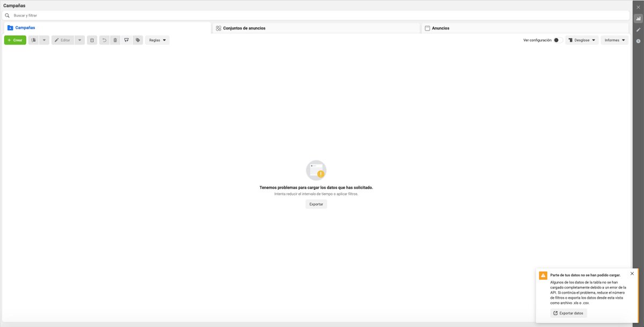
Task: Click the Exportar button in center
Action: pos(316,204)
